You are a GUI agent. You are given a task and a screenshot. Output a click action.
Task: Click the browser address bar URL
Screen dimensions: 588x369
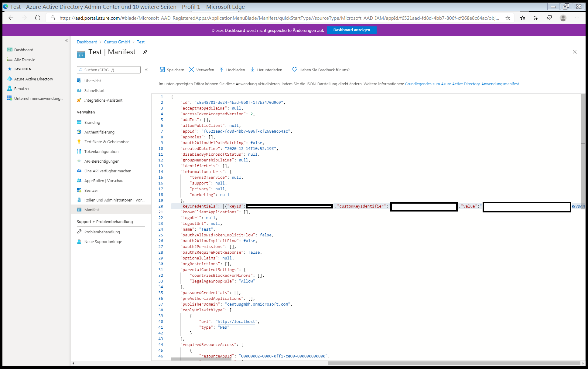[x=279, y=18]
